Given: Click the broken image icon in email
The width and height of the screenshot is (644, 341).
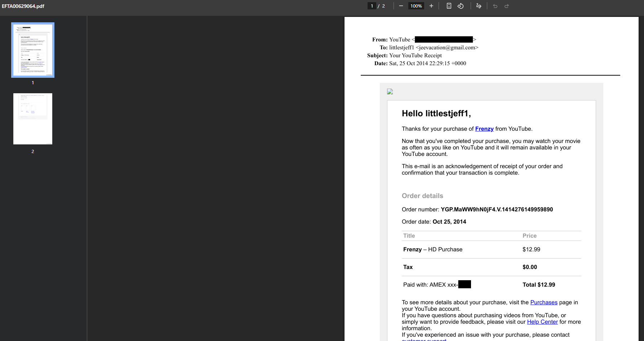Looking at the screenshot, I should pyautogui.click(x=390, y=91).
